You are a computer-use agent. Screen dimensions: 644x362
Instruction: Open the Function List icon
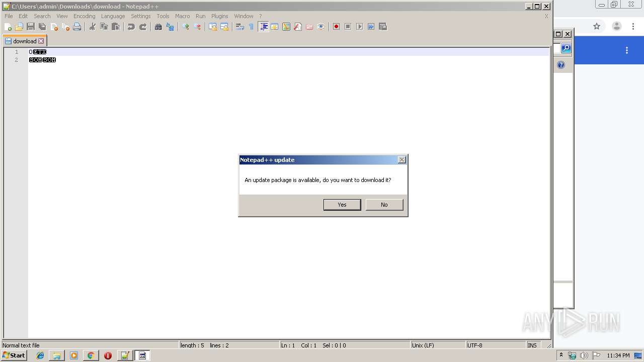pos(298,27)
